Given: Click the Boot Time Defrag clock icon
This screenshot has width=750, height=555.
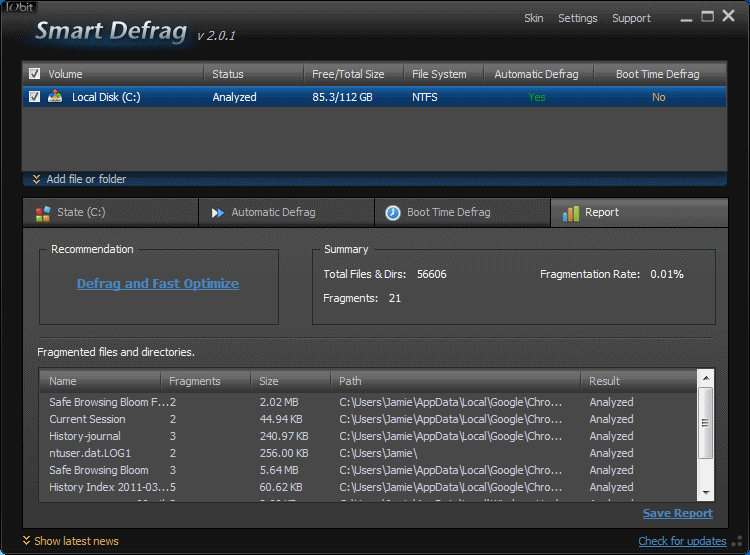Looking at the screenshot, I should (x=393, y=213).
